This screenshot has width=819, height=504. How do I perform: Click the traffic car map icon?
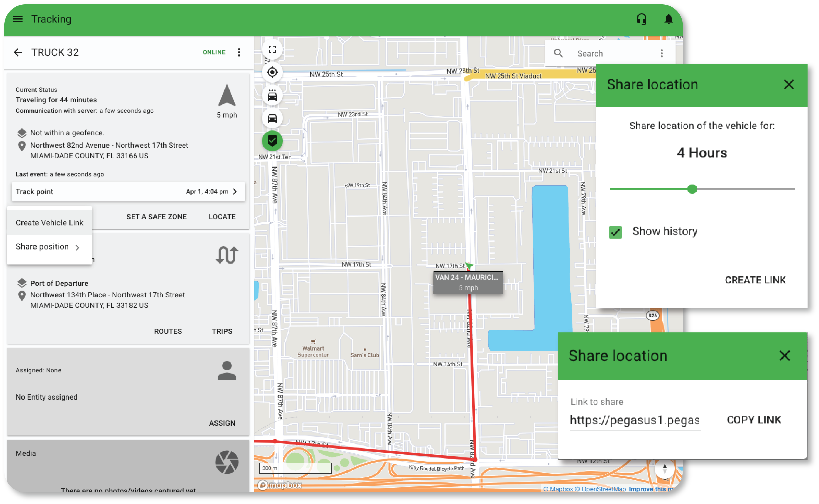point(272,96)
